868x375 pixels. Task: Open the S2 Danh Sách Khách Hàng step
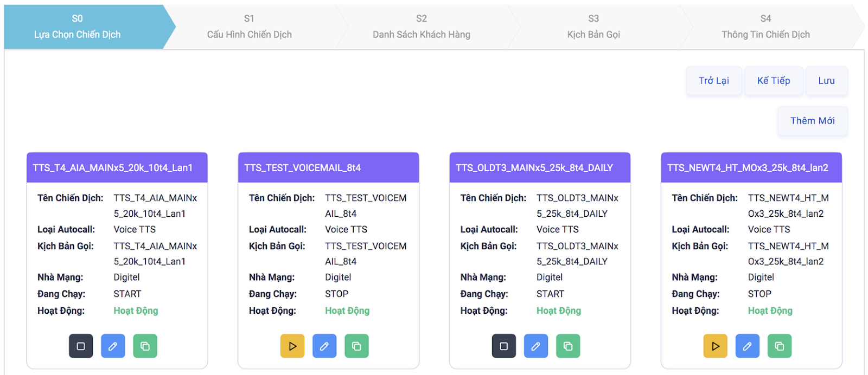422,27
